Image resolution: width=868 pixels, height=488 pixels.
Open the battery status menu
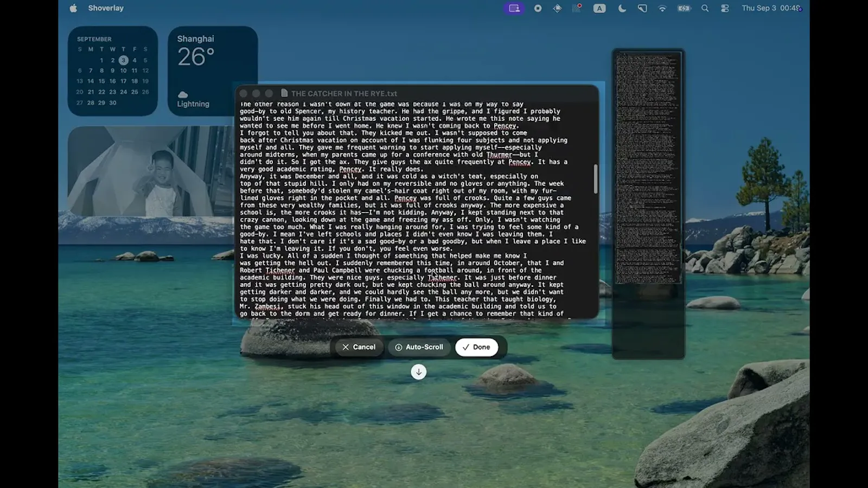tap(684, 8)
